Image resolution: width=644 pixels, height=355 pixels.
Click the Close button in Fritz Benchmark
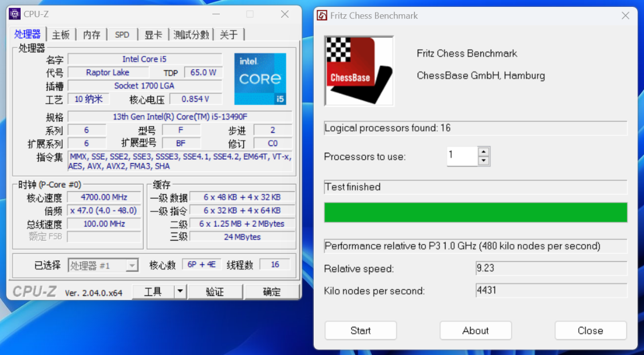pos(591,330)
